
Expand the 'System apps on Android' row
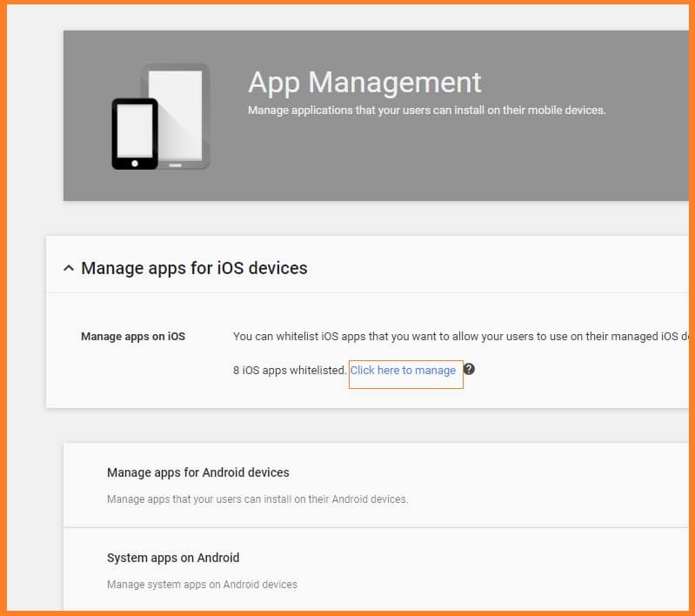coord(172,558)
